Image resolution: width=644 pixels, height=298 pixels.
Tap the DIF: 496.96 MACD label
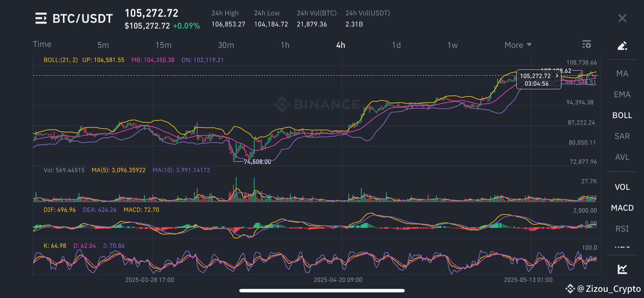click(60, 210)
